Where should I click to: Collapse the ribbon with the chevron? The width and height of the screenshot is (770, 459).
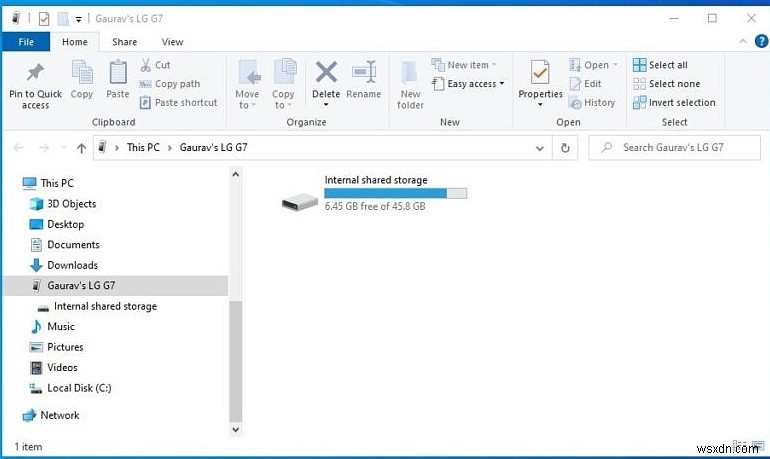point(742,42)
